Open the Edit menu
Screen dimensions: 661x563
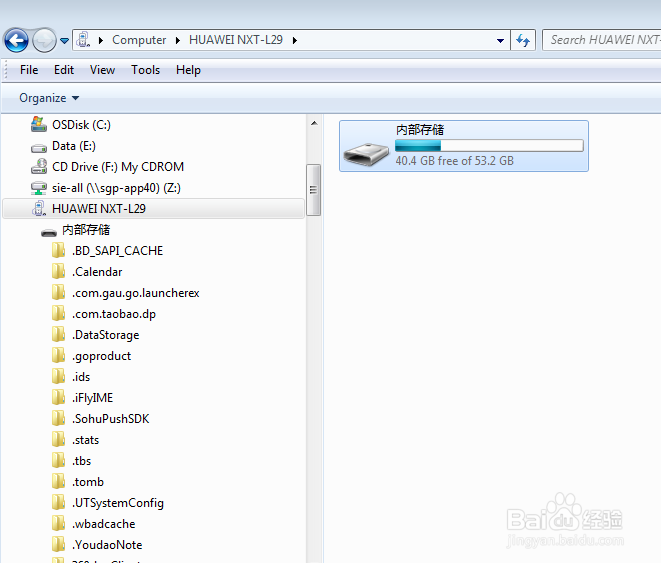point(64,70)
